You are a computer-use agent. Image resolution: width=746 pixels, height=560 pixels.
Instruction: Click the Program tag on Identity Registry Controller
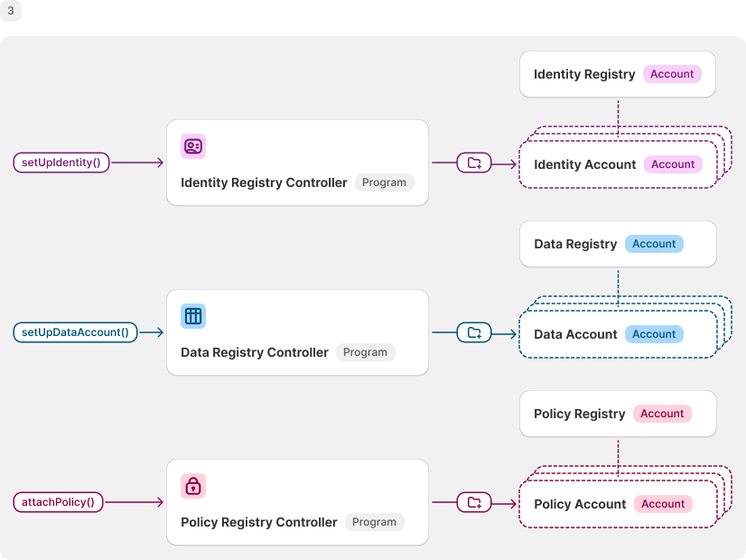[x=384, y=182]
